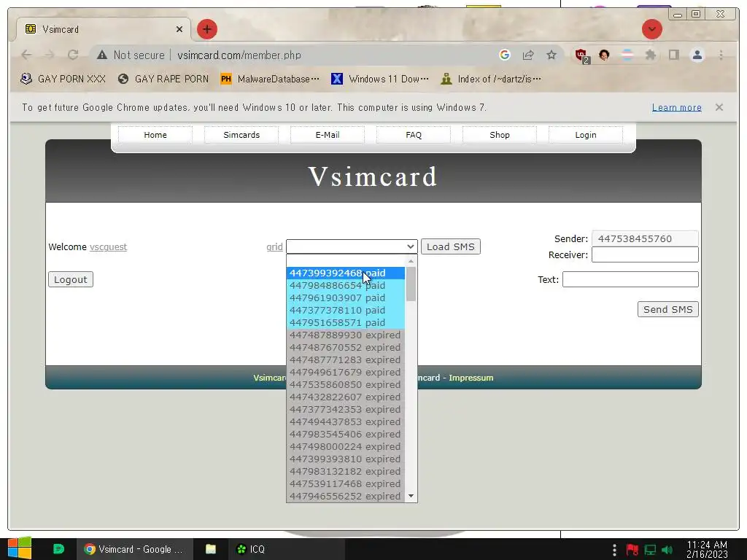Image resolution: width=747 pixels, height=560 pixels.
Task: Open the Shop menu item
Action: point(500,135)
